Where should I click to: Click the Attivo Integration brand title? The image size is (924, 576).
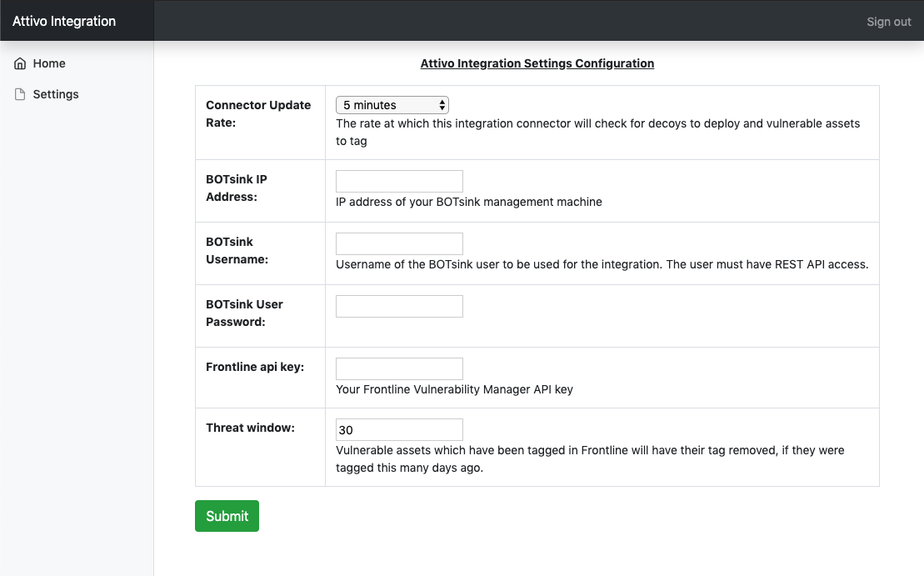tap(64, 21)
